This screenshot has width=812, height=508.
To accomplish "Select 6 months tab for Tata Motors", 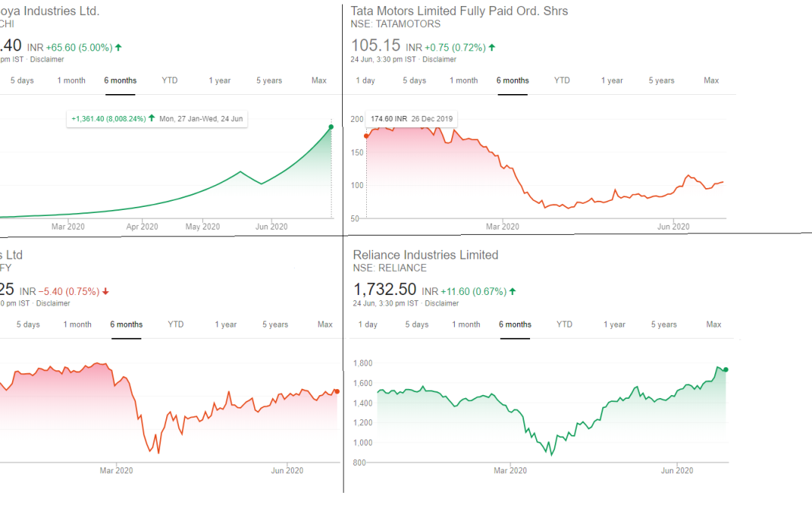I will [x=513, y=81].
